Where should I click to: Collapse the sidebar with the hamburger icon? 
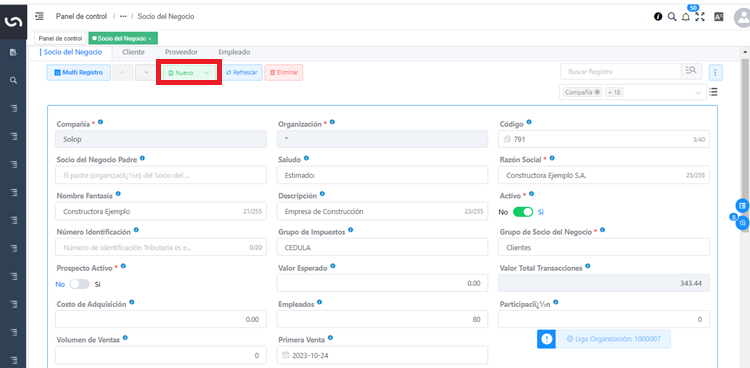tap(40, 16)
